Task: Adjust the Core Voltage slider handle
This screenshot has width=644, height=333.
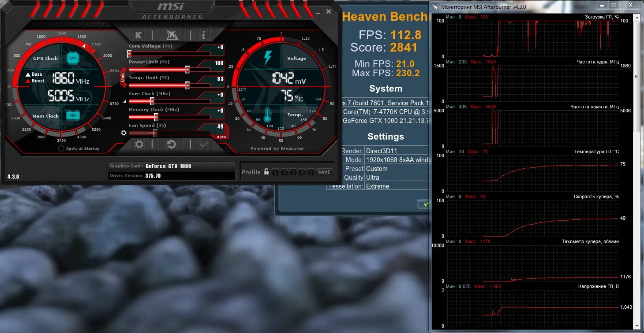Action: pos(129,54)
